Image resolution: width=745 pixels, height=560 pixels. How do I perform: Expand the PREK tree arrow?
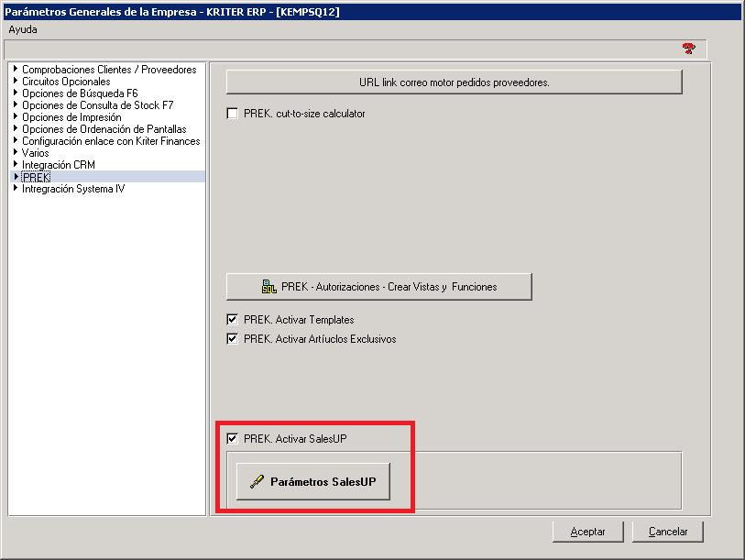16,176
